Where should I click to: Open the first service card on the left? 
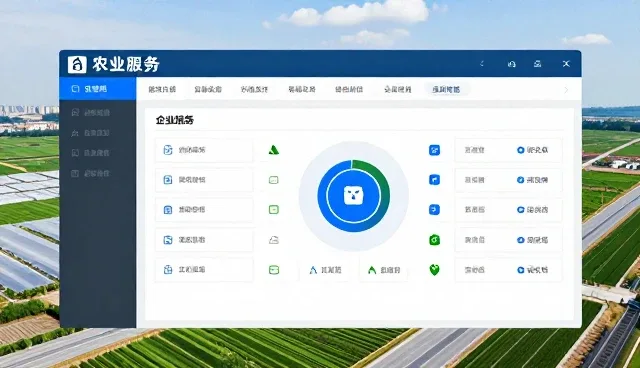pyautogui.click(x=204, y=150)
